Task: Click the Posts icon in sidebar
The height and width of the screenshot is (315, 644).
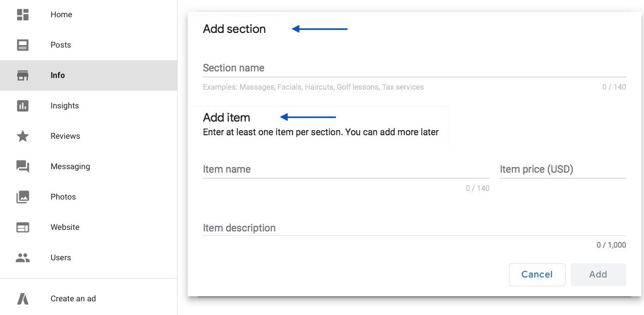Action: [23, 45]
